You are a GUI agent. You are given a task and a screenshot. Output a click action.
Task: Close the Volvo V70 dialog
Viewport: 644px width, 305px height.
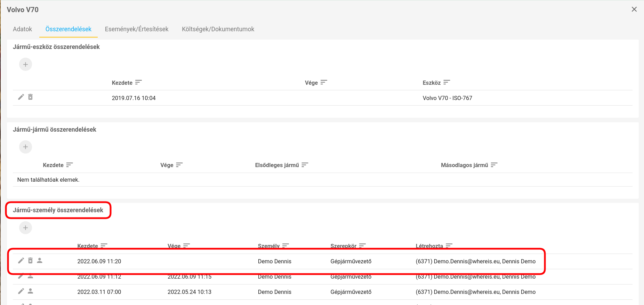click(x=634, y=9)
